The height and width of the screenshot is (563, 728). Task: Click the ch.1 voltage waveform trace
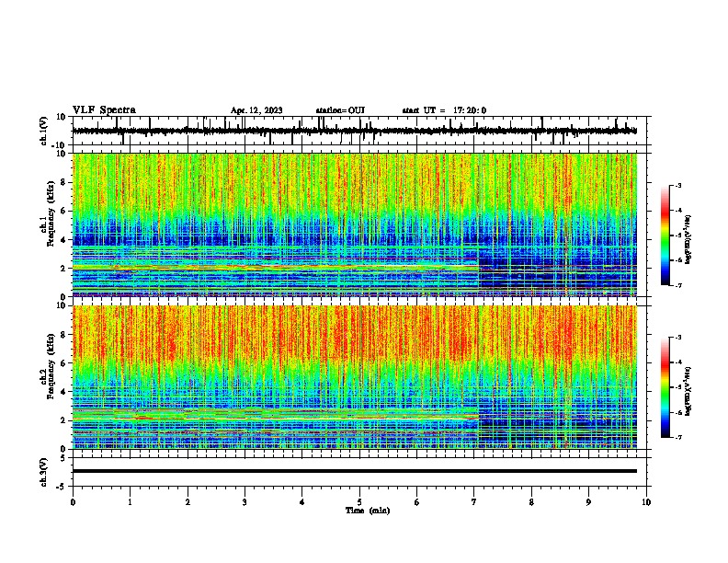(354, 131)
